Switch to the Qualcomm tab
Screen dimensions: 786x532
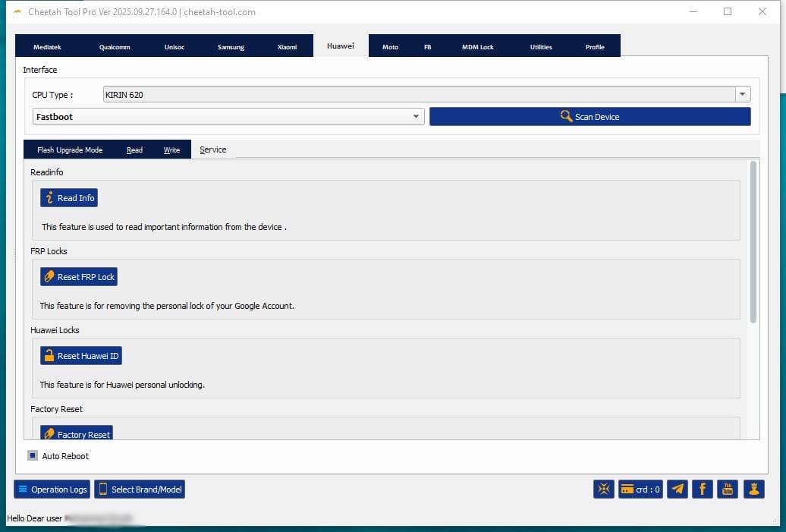(115, 47)
